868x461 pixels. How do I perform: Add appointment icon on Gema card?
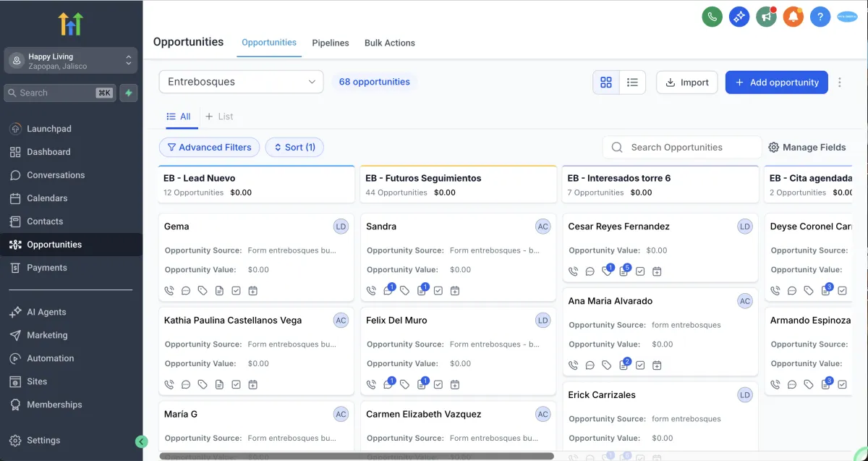252,291
